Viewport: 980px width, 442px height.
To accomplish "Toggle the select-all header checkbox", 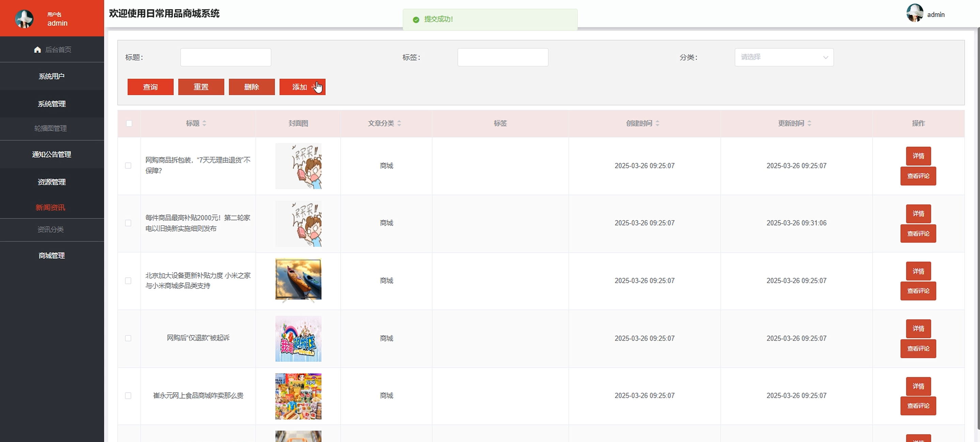I will (x=129, y=123).
